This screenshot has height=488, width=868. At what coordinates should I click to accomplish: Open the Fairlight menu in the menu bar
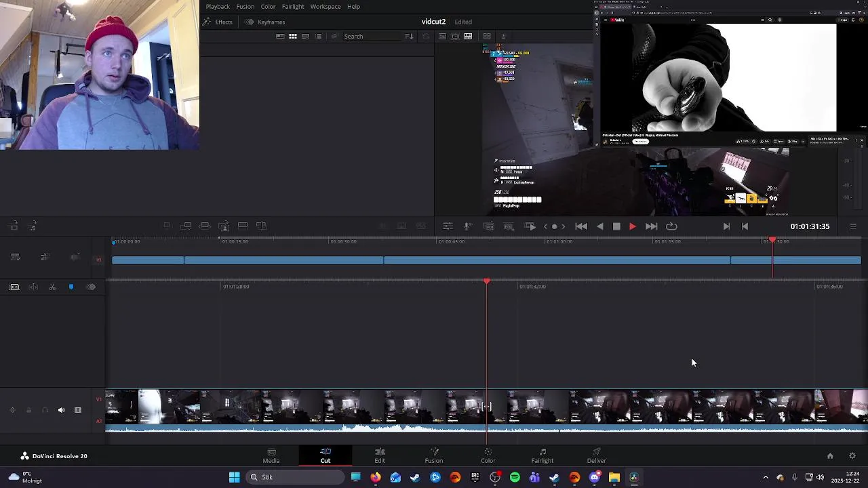click(293, 7)
